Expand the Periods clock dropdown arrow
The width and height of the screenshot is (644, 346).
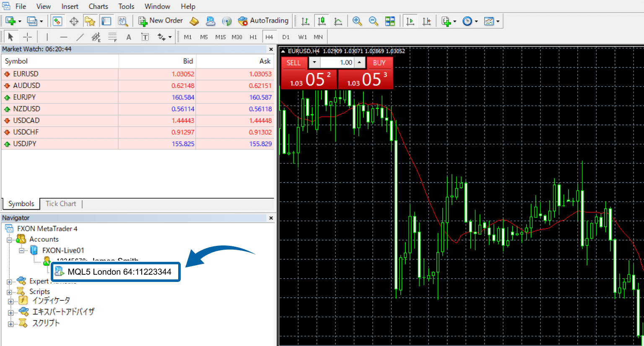476,21
